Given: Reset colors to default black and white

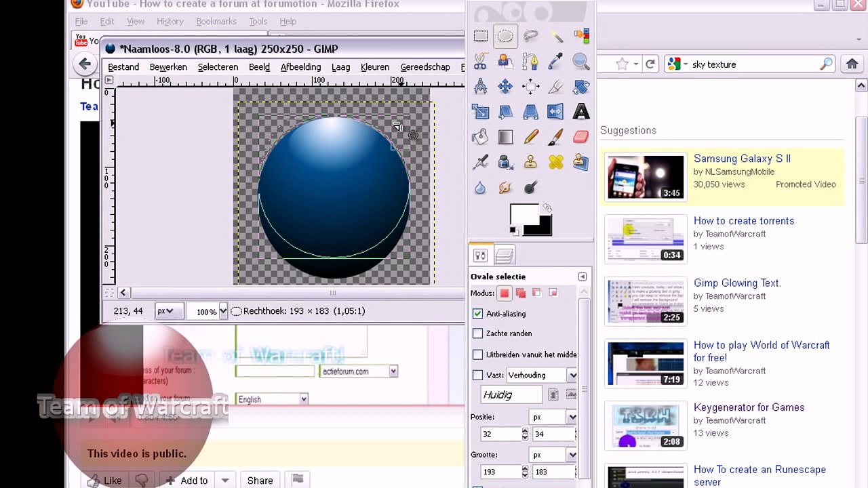Looking at the screenshot, I should click(x=513, y=231).
